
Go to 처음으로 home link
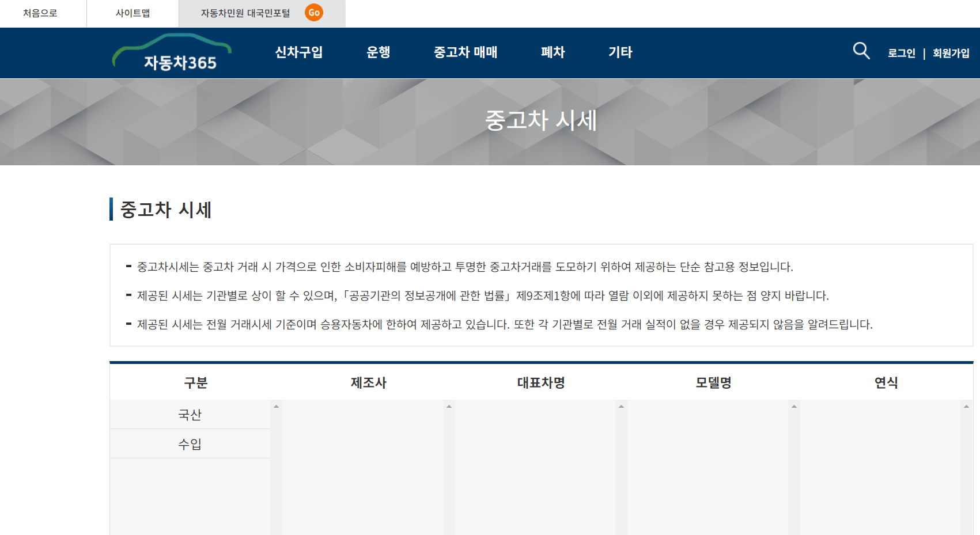[39, 13]
